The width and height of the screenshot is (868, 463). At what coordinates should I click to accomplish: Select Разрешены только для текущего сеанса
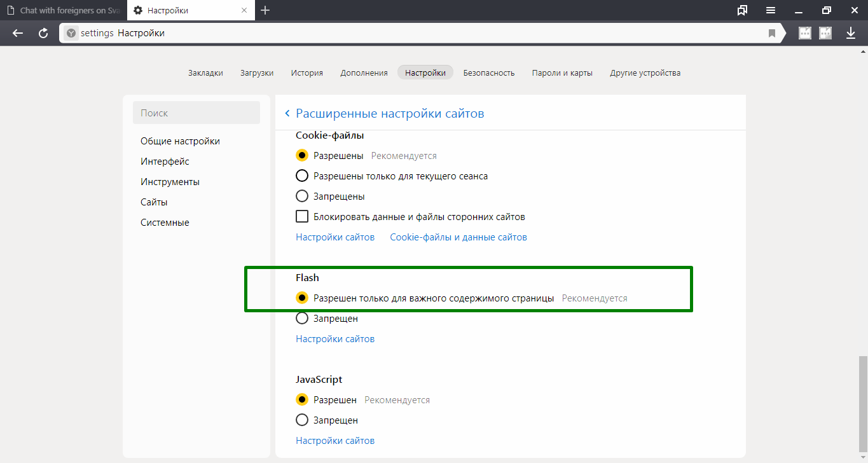pyautogui.click(x=302, y=176)
